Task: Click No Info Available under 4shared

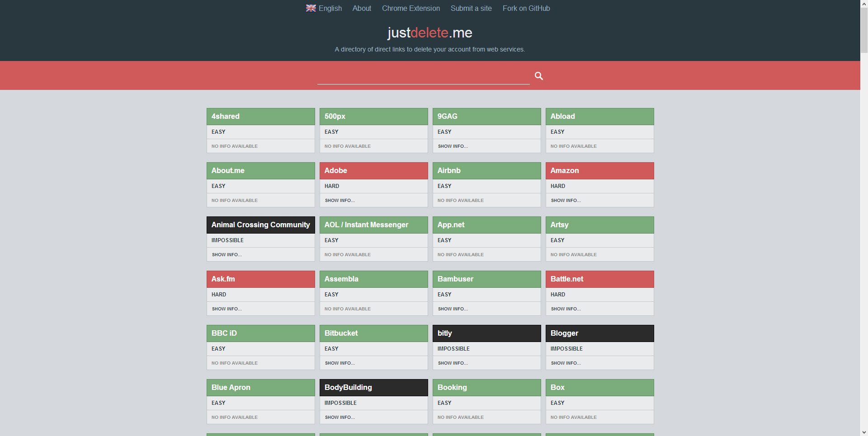Action: click(x=235, y=146)
